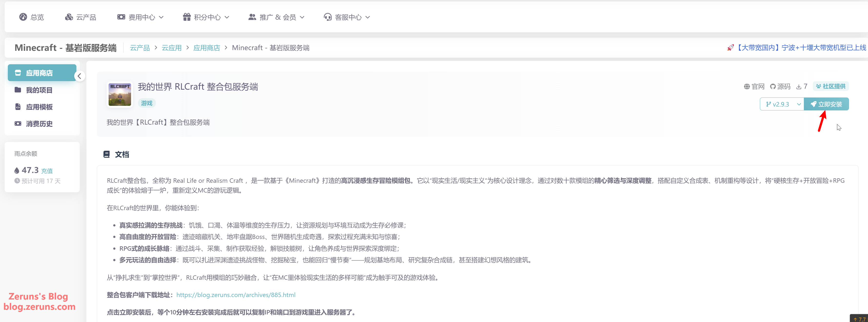Open the v2.9.3 version selector

(x=782, y=104)
